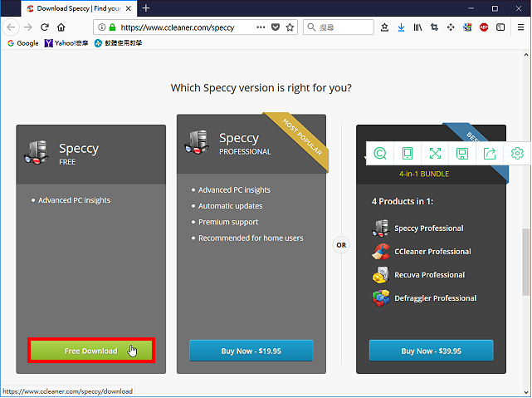
Task: Click 'Automatic updates' feature text
Action: click(x=231, y=206)
